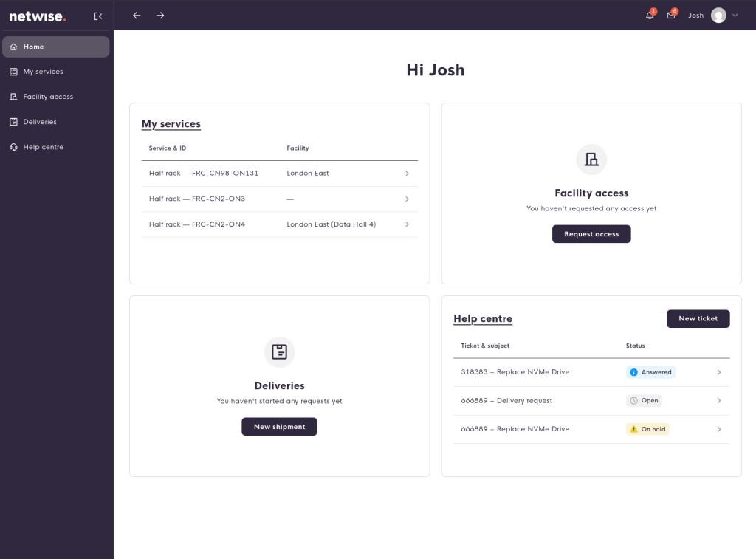
Task: Expand the Replace NVMe Drive 318383 ticket chevron
Action: click(x=719, y=373)
